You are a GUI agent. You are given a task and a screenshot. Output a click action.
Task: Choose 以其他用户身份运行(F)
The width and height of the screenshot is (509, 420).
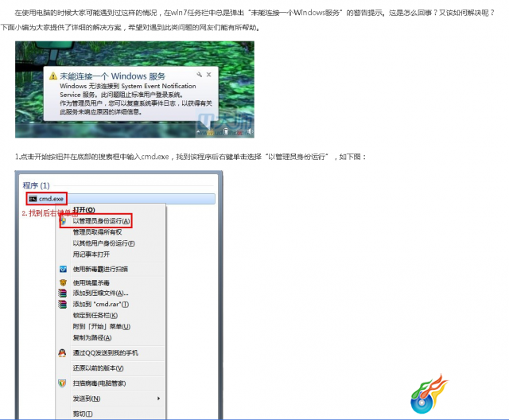(x=103, y=243)
